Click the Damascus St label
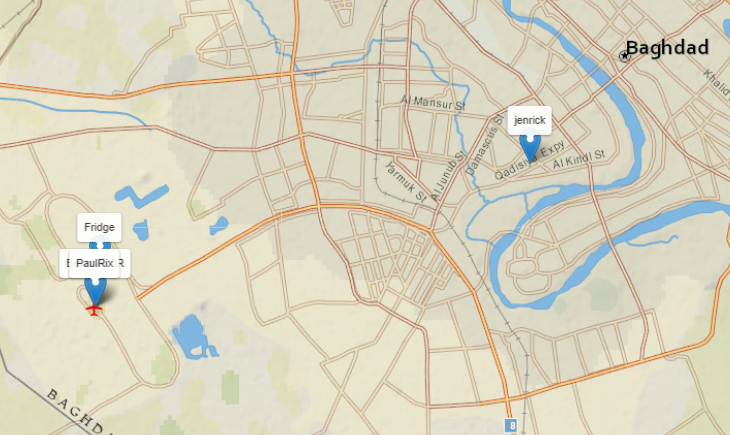The image size is (730, 435). (x=485, y=144)
